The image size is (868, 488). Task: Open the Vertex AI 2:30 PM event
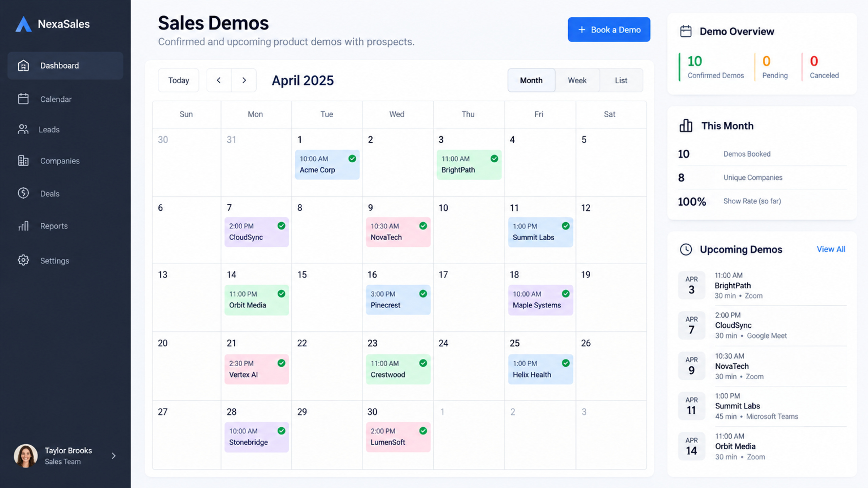tap(257, 369)
